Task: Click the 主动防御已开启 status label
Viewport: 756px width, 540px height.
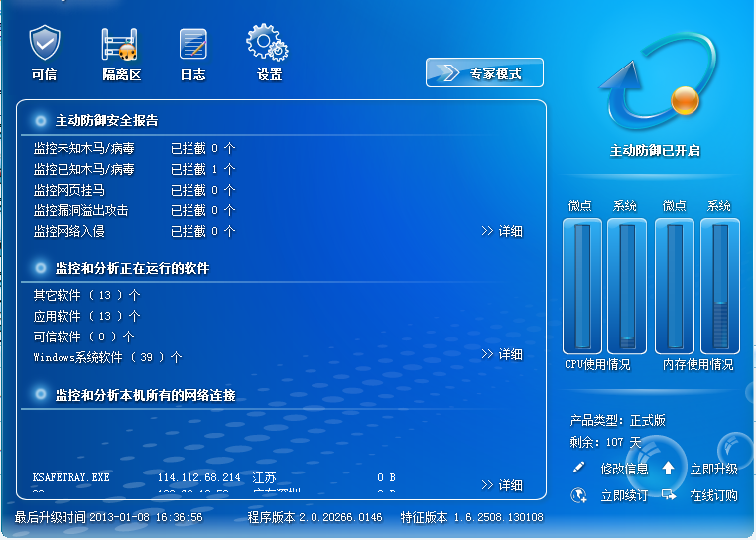Action: [655, 151]
